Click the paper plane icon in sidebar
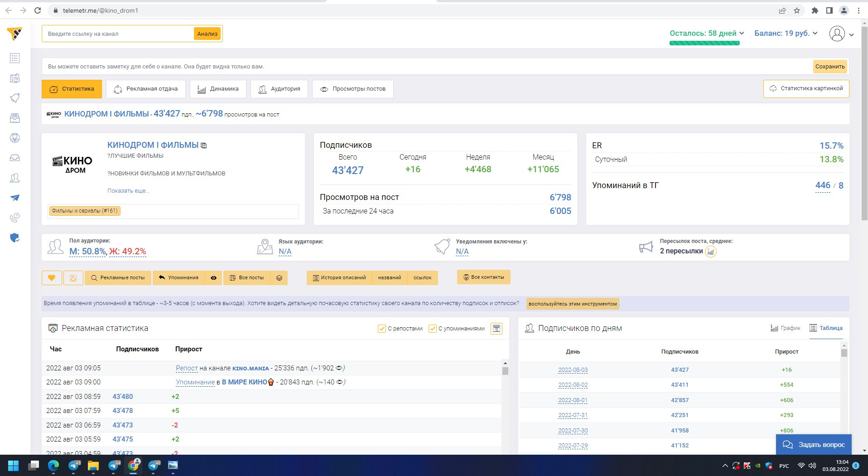Image resolution: width=868 pixels, height=476 pixels. (15, 198)
